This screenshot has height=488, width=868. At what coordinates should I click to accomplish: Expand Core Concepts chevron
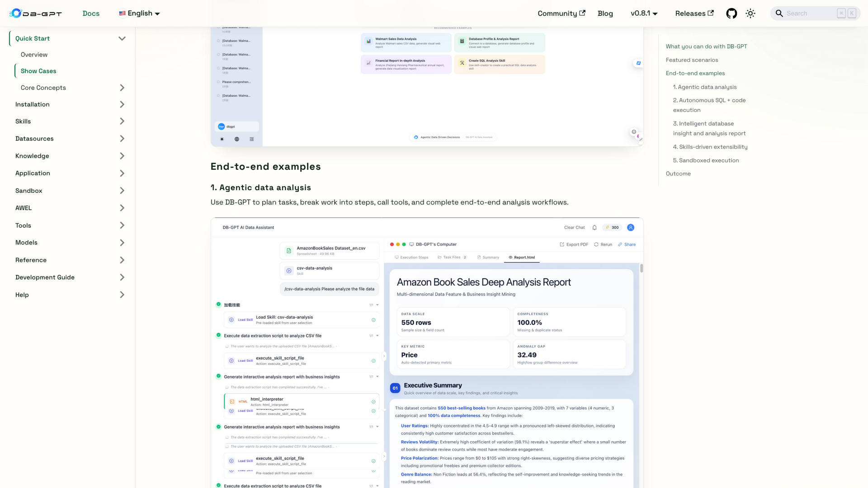pyautogui.click(x=122, y=88)
